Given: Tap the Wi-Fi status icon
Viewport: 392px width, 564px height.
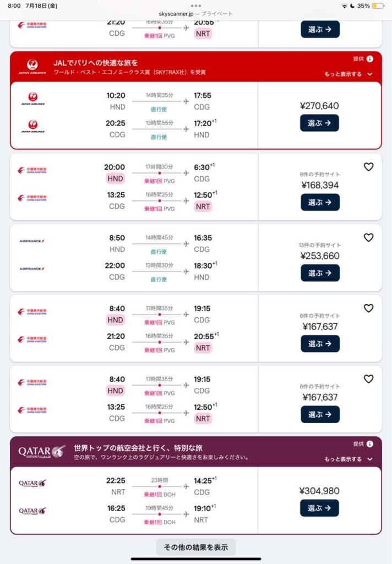Looking at the screenshot, I should click(x=345, y=6).
